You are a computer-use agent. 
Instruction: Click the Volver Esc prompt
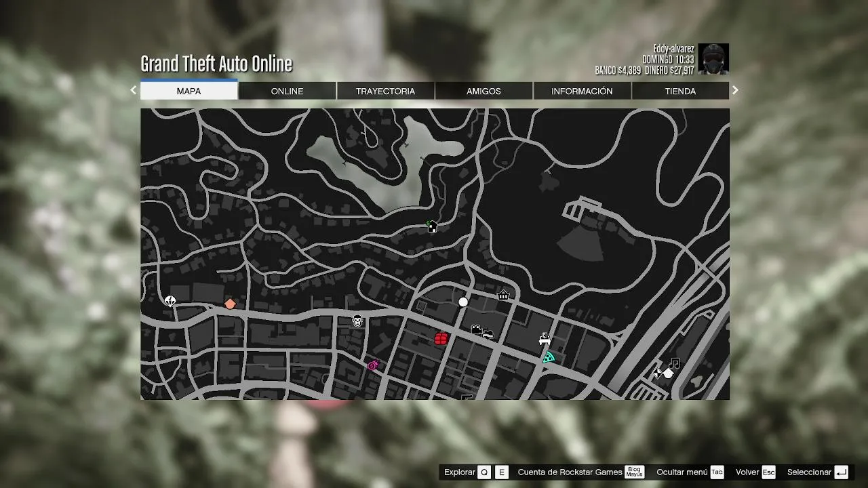755,472
